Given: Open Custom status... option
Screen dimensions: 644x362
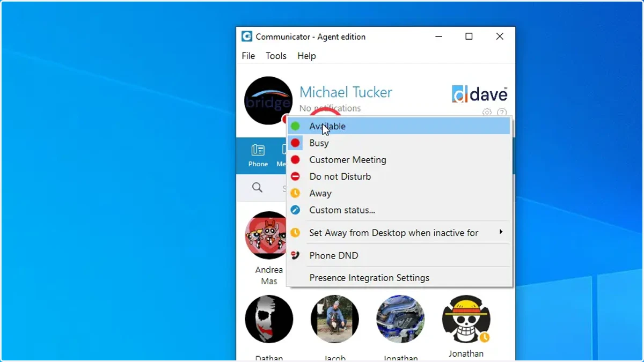Looking at the screenshot, I should 399,210.
